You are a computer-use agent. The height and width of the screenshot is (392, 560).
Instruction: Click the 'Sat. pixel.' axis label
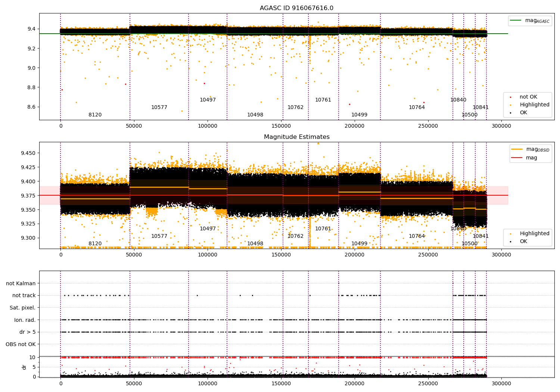23,308
